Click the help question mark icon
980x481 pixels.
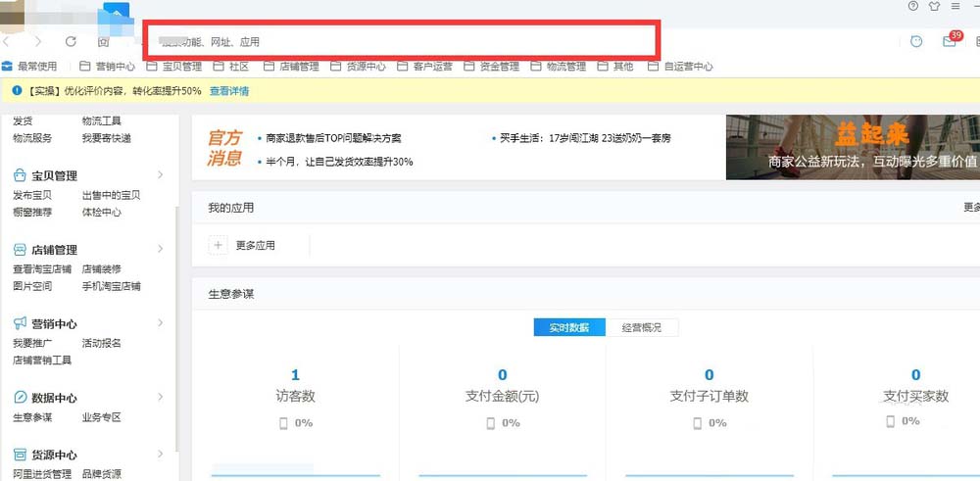(913, 6)
